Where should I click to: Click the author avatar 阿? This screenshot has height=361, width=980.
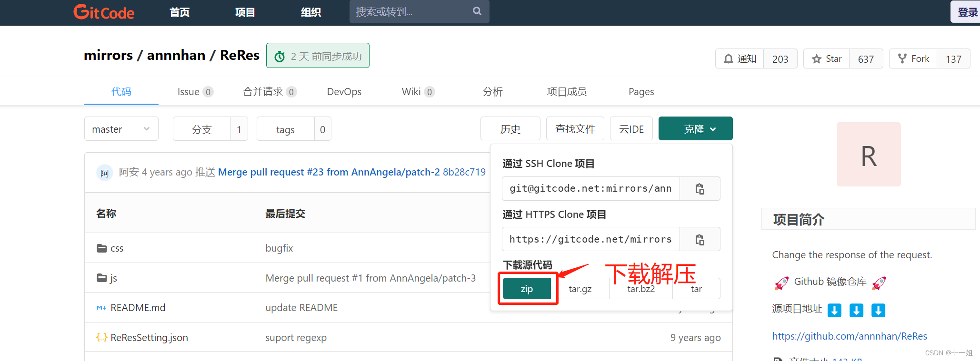[105, 173]
